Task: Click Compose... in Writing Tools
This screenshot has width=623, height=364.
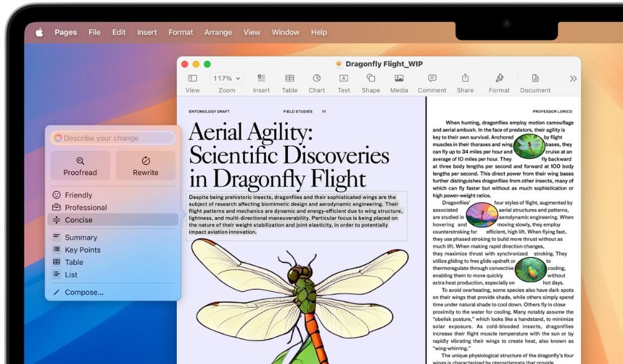Action: [x=113, y=292]
